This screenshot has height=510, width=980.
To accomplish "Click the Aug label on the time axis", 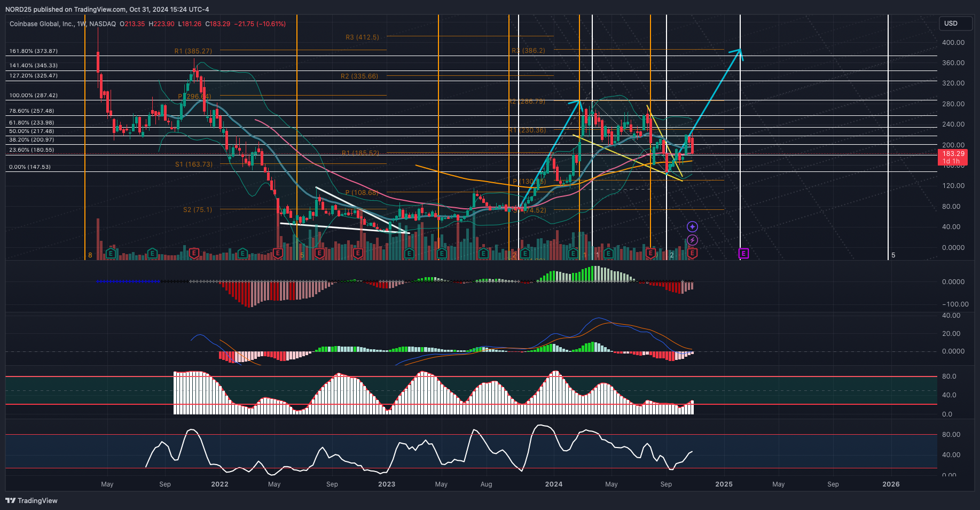I will (486, 484).
